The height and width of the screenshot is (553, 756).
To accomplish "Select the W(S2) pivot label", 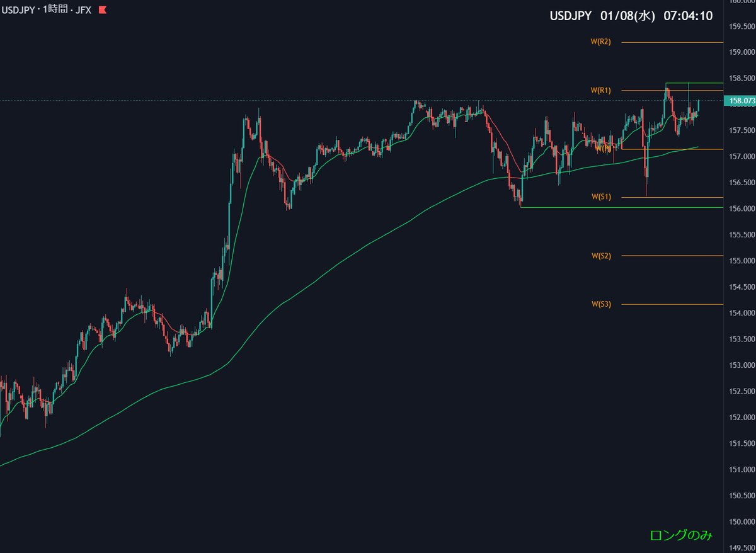I will (x=600, y=255).
